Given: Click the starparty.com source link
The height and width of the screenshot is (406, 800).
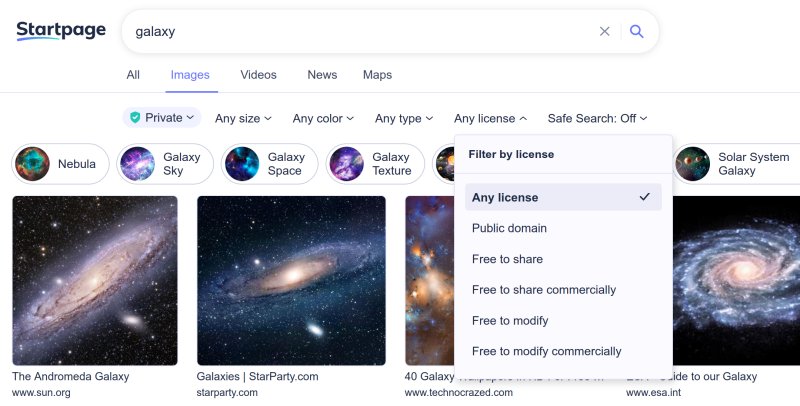Looking at the screenshot, I should 227,393.
